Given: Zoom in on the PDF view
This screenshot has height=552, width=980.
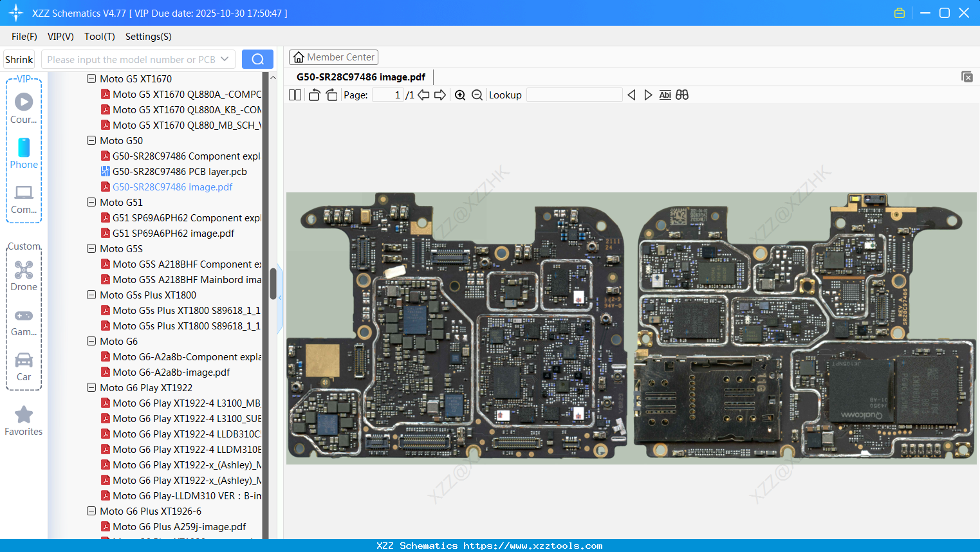Looking at the screenshot, I should tap(460, 95).
